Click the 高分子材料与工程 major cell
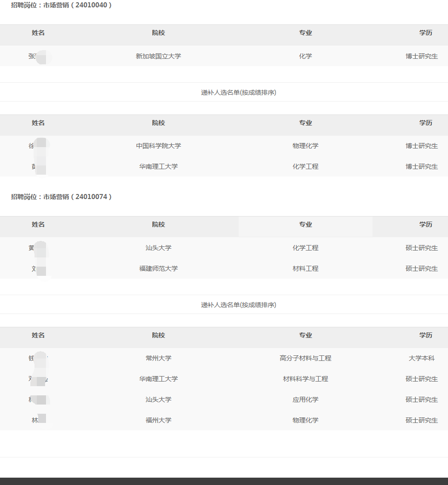Image resolution: width=448 pixels, height=485 pixels. click(305, 358)
